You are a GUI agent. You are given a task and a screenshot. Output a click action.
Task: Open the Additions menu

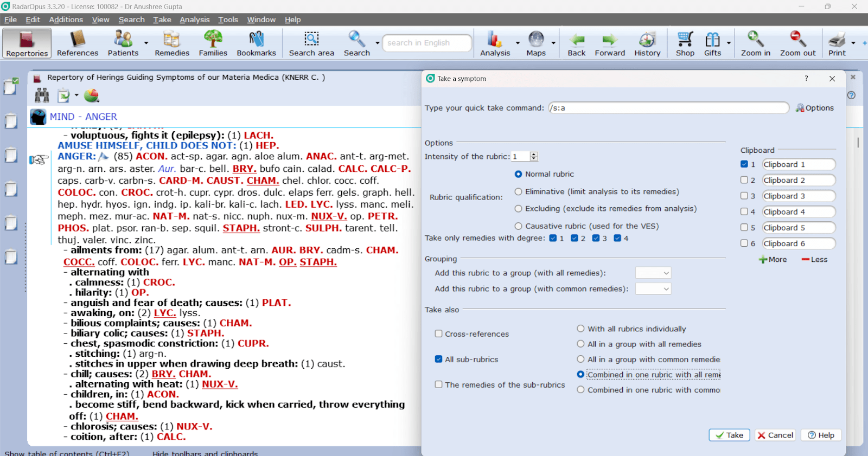pyautogui.click(x=66, y=20)
